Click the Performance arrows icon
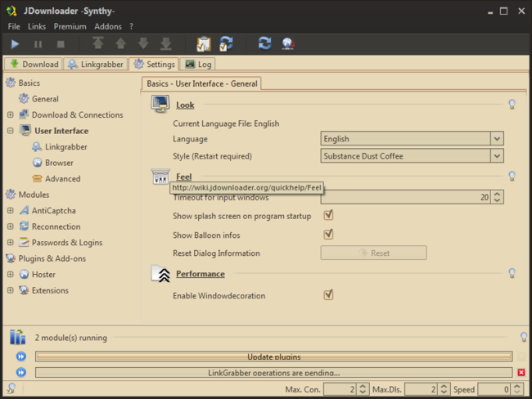The image size is (532, 399). (x=160, y=274)
